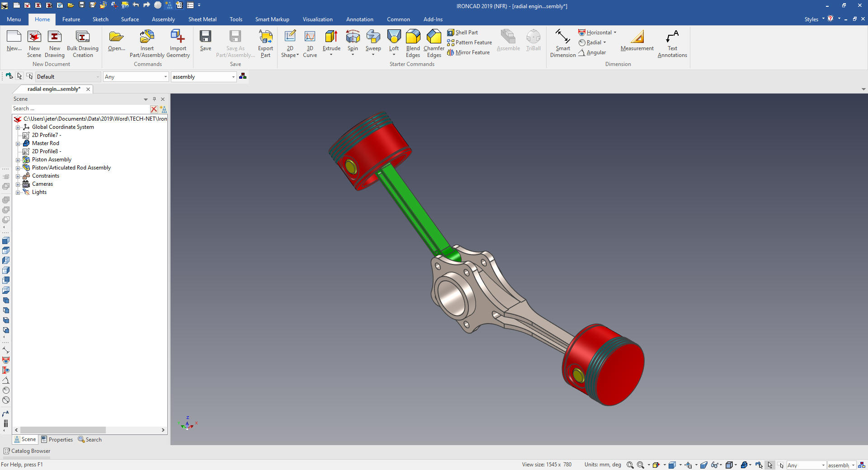Screen dimensions: 868x470
Task: Switch to the Assembly ribbon tab
Action: 163,19
